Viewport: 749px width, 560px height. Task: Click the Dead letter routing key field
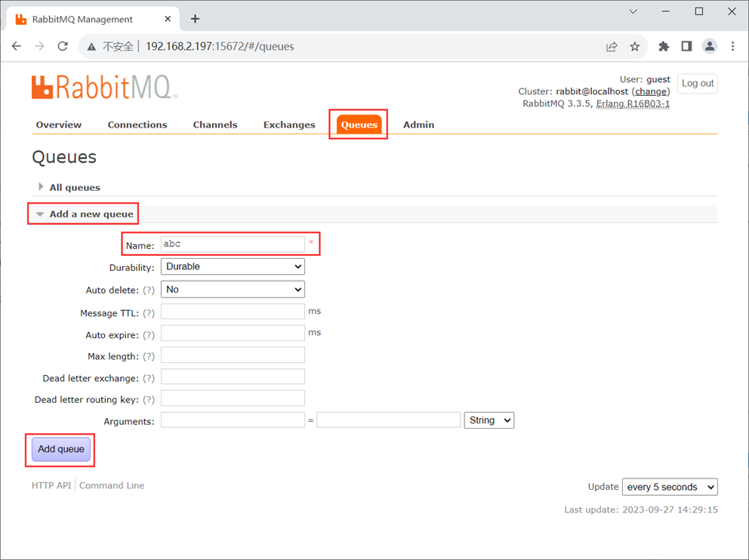(233, 398)
